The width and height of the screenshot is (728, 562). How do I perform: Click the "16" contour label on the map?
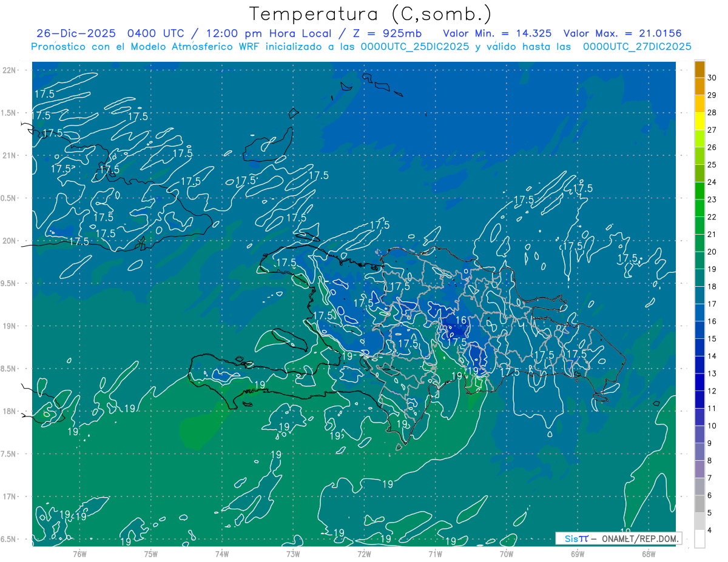460,320
